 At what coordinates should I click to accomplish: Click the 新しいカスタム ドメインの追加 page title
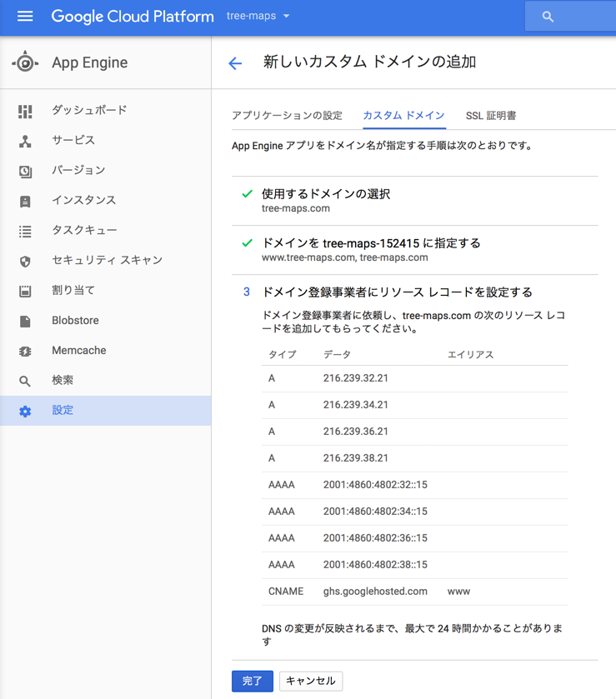click(370, 62)
